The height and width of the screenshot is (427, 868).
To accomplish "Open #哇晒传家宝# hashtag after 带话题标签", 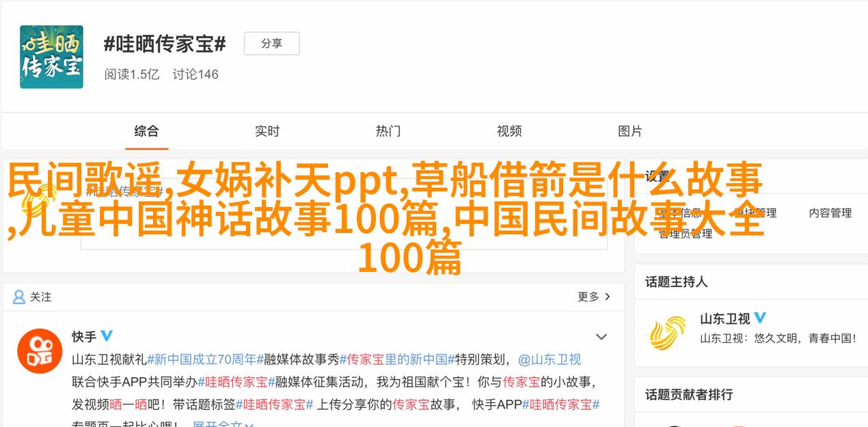I will pos(274,404).
